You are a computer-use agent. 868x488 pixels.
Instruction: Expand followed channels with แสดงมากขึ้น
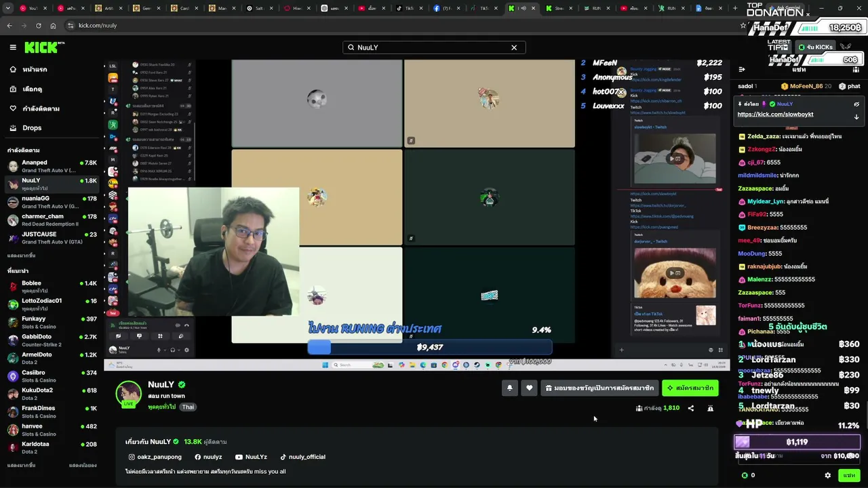click(21, 256)
